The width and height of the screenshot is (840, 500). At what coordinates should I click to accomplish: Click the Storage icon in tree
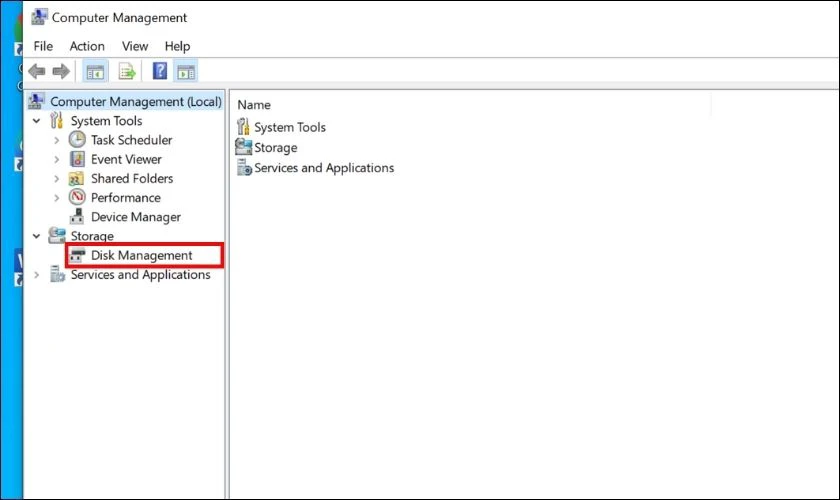57,235
